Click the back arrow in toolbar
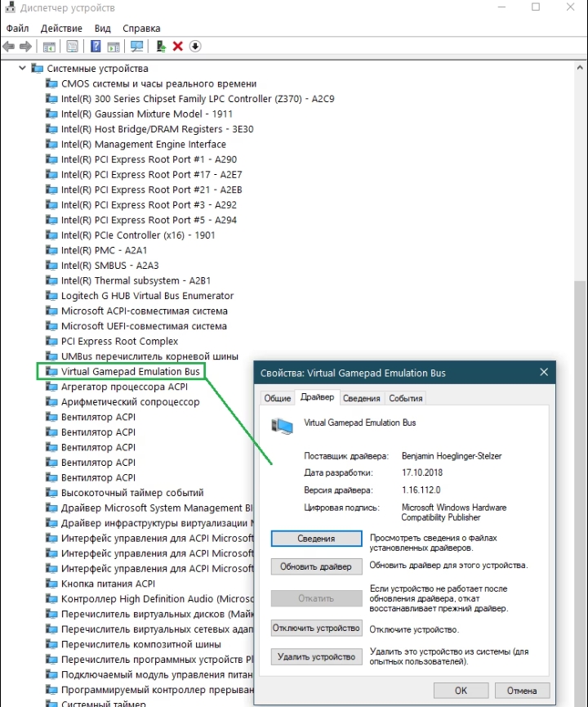The image size is (588, 707). 10,47
